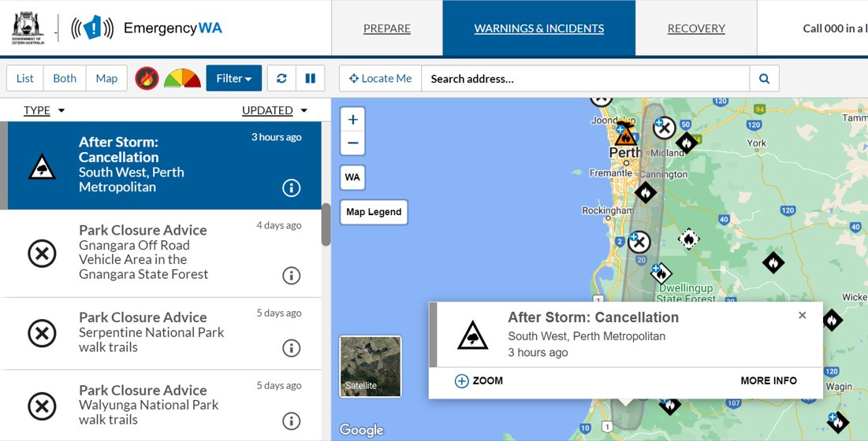Zoom out on the map
Image resolution: width=868 pixels, height=441 pixels.
(352, 143)
